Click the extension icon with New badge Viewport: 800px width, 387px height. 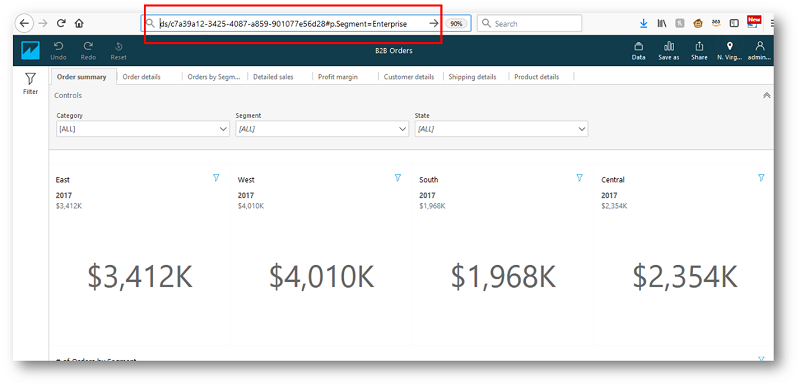tap(753, 22)
